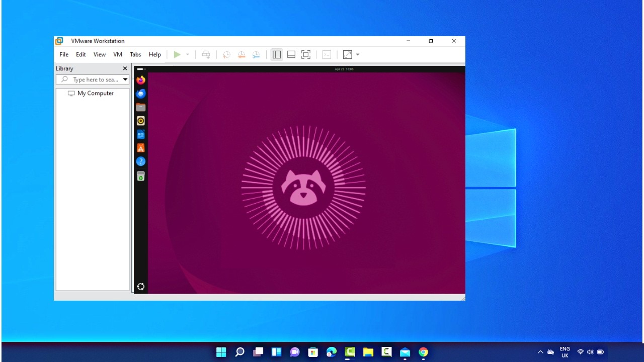Open Help icon in Ubuntu dock
Screen dimensions: 644x362
[x=141, y=161]
